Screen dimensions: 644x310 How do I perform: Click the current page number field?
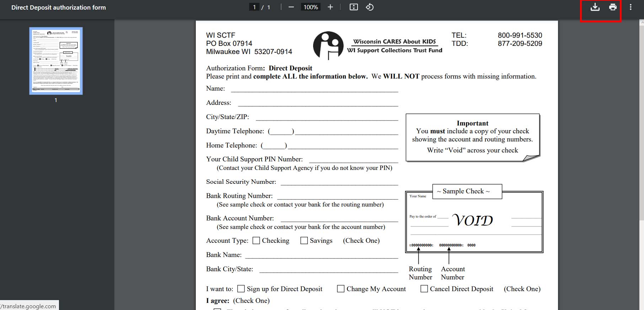pyautogui.click(x=254, y=7)
